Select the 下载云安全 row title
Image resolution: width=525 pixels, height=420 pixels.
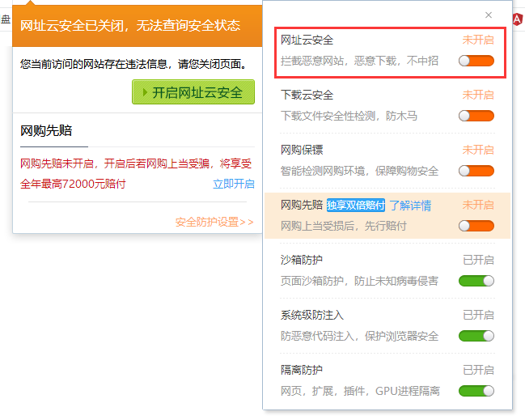pos(307,95)
